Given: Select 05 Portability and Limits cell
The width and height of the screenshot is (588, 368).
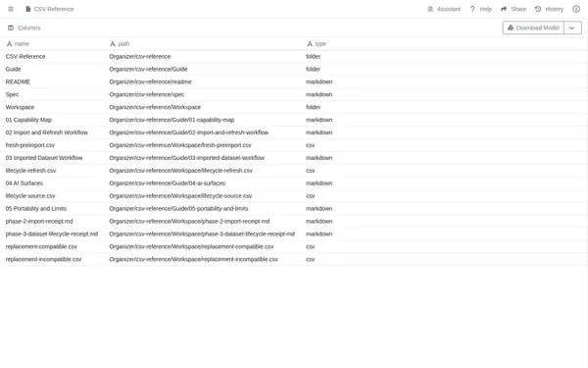Looking at the screenshot, I should click(x=36, y=209).
